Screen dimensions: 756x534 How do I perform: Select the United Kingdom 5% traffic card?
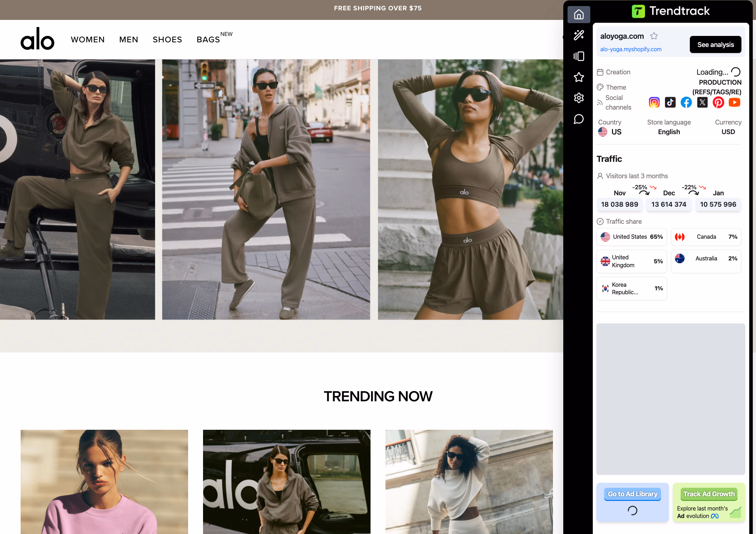632,261
